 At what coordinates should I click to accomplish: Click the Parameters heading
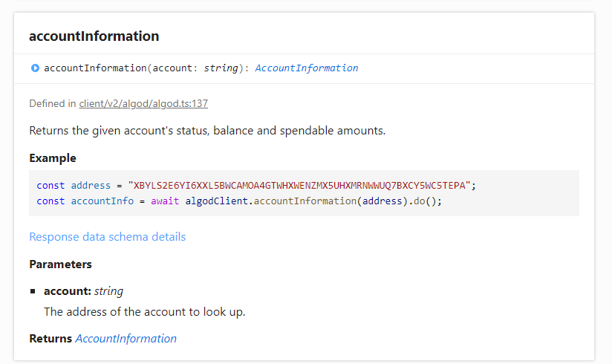pos(61,264)
